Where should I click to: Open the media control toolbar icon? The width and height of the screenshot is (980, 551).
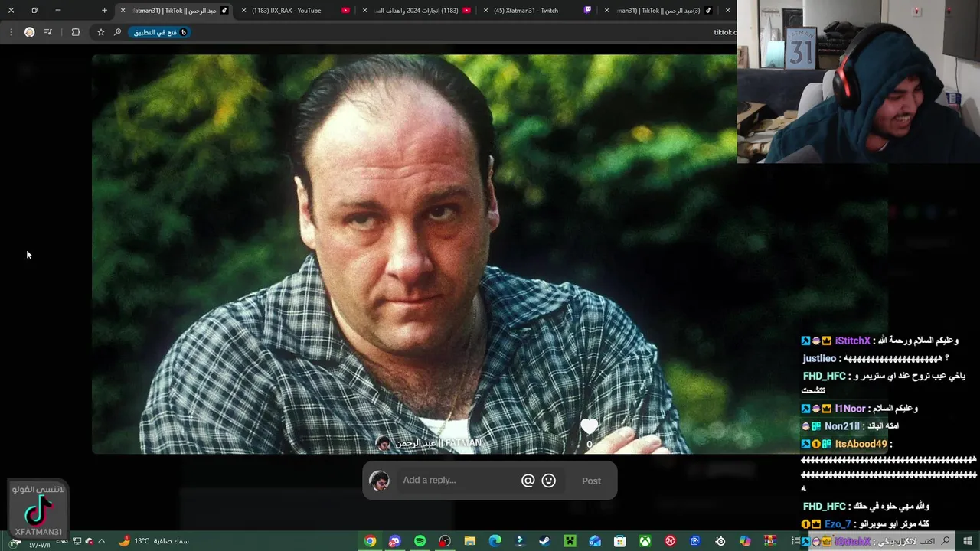pos(48,32)
